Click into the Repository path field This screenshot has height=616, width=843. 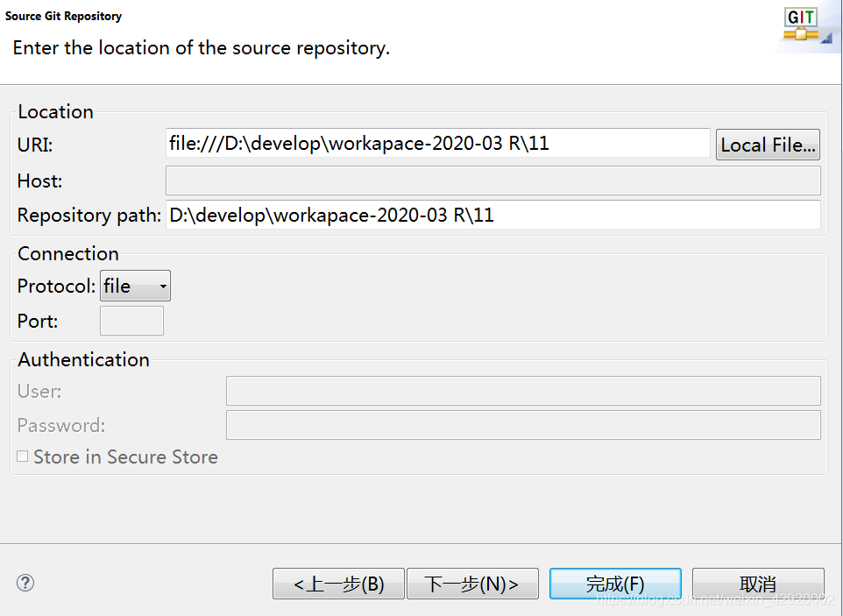pos(493,215)
